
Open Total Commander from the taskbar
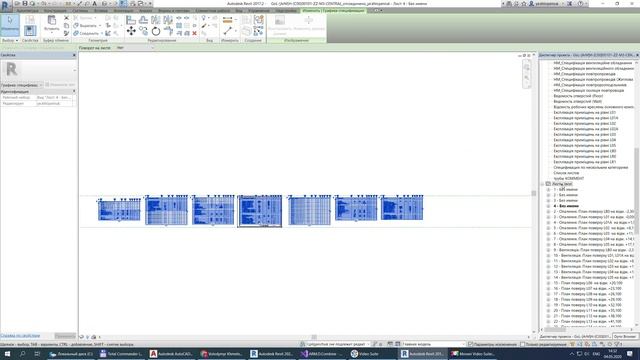[x=121, y=354]
